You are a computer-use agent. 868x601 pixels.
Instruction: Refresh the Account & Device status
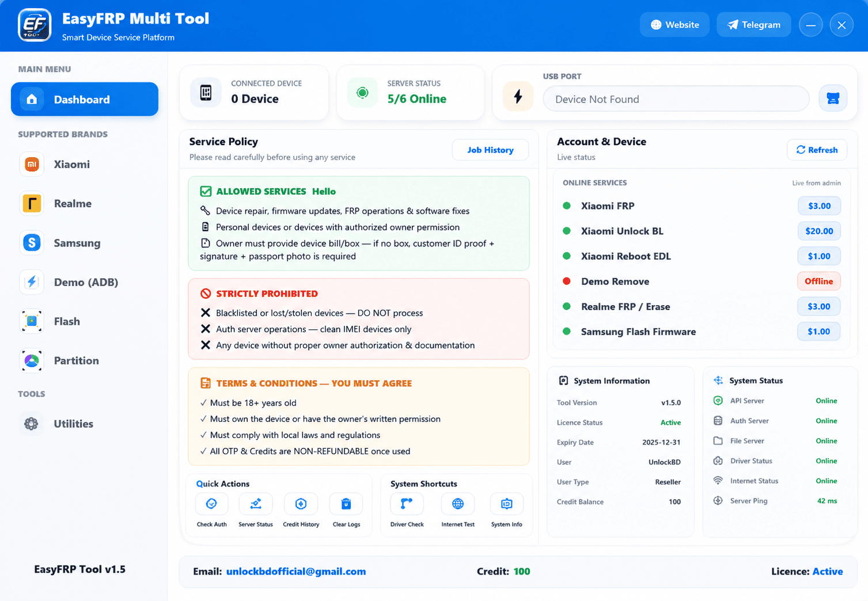pos(817,150)
